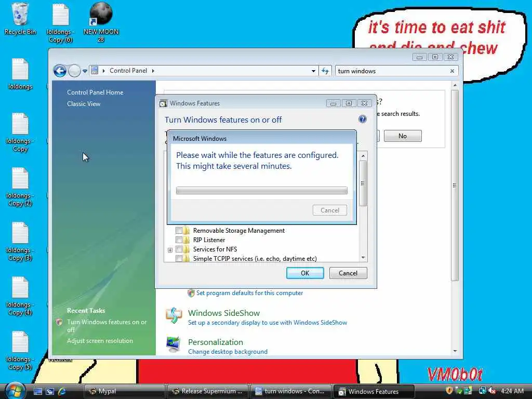Screen dimensions: 532x399
Task: Click the security shield tray icon
Action: pos(449,391)
